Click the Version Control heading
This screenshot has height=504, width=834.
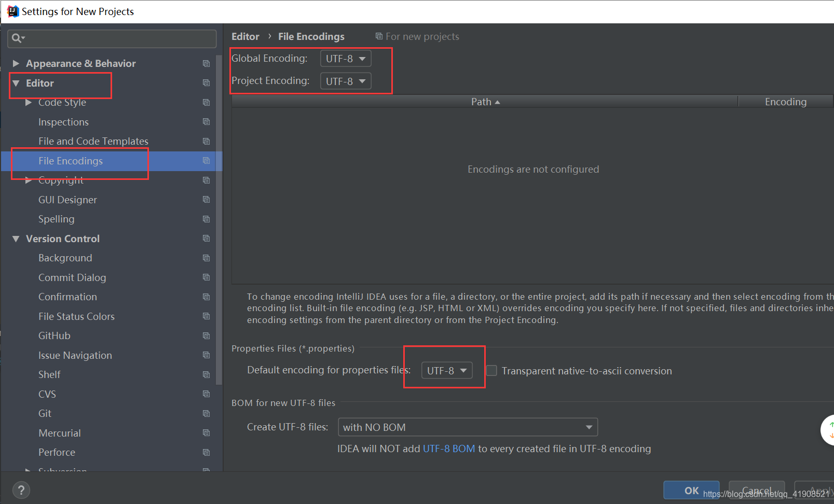click(63, 239)
